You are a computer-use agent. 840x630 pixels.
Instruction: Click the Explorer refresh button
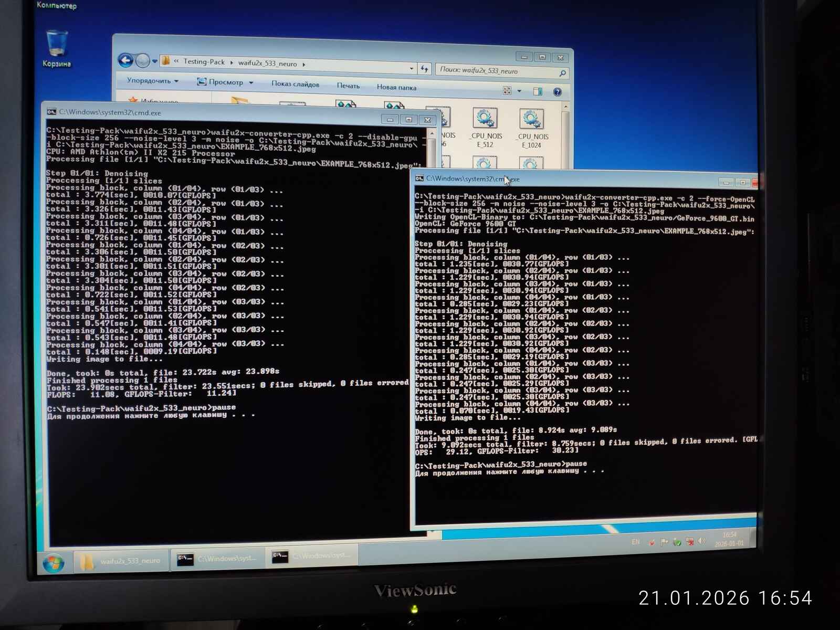tap(424, 69)
